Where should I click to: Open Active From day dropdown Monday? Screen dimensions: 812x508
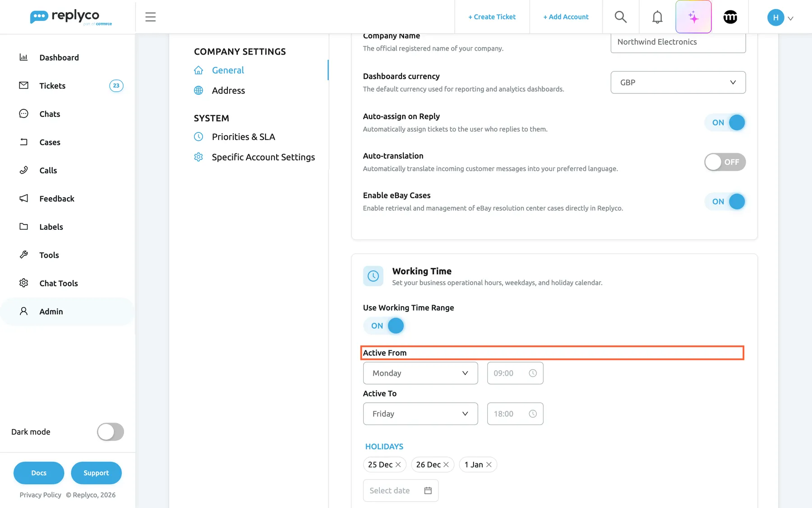[420, 373]
